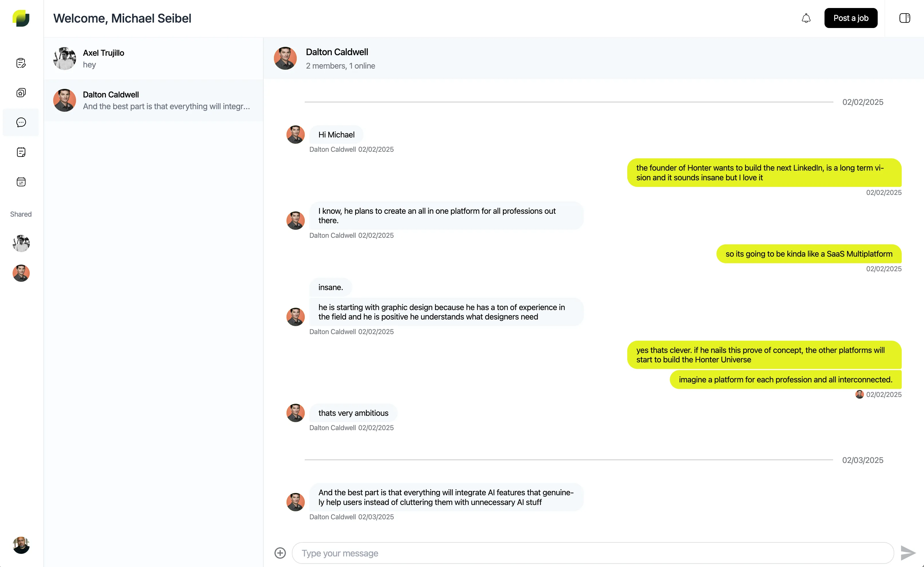Image resolution: width=924 pixels, height=567 pixels.
Task: Open the clipboard edit icon in sidebar
Action: pyautogui.click(x=21, y=63)
